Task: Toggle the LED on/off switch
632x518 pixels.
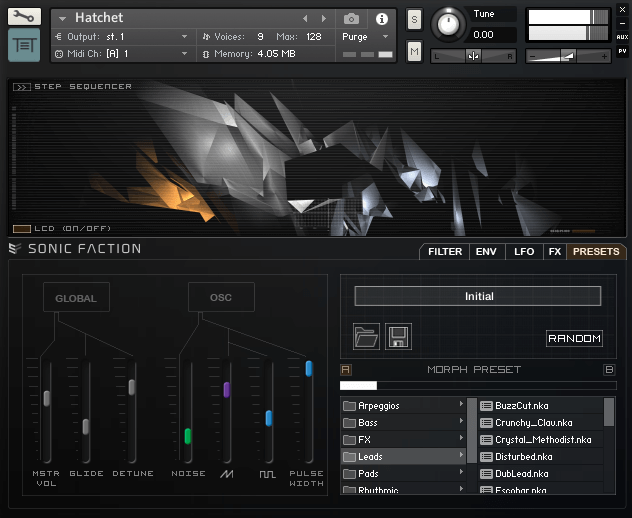Action: pos(22,229)
